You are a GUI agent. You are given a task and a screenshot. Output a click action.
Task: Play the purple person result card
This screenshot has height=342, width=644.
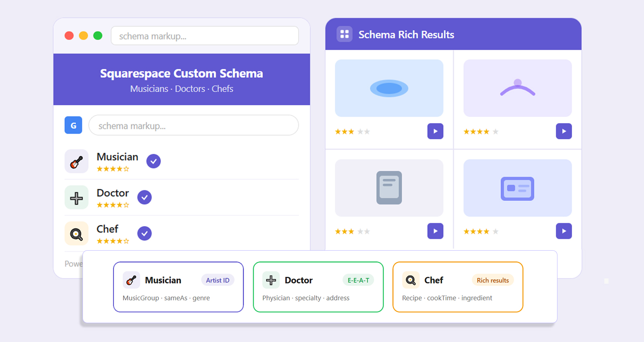click(564, 131)
